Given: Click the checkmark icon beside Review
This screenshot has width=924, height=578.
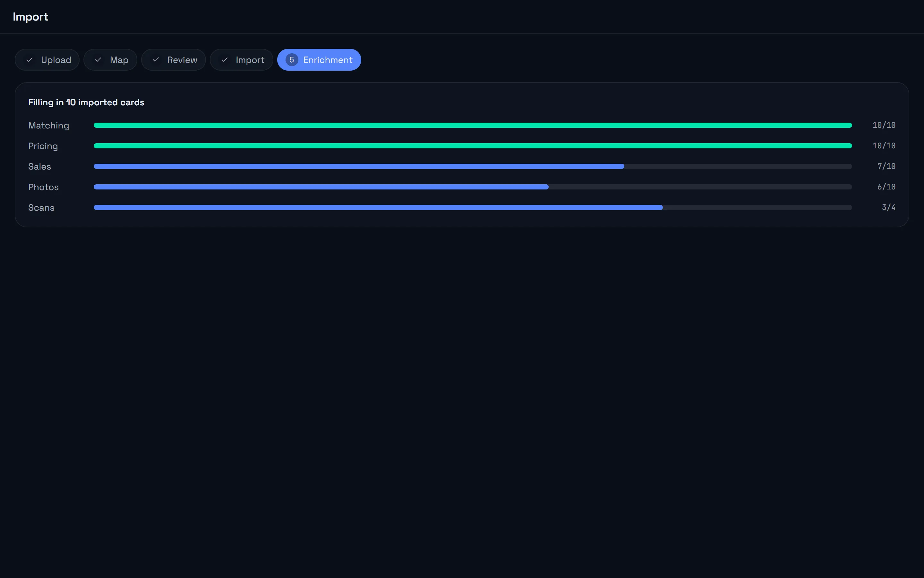Looking at the screenshot, I should pos(156,60).
